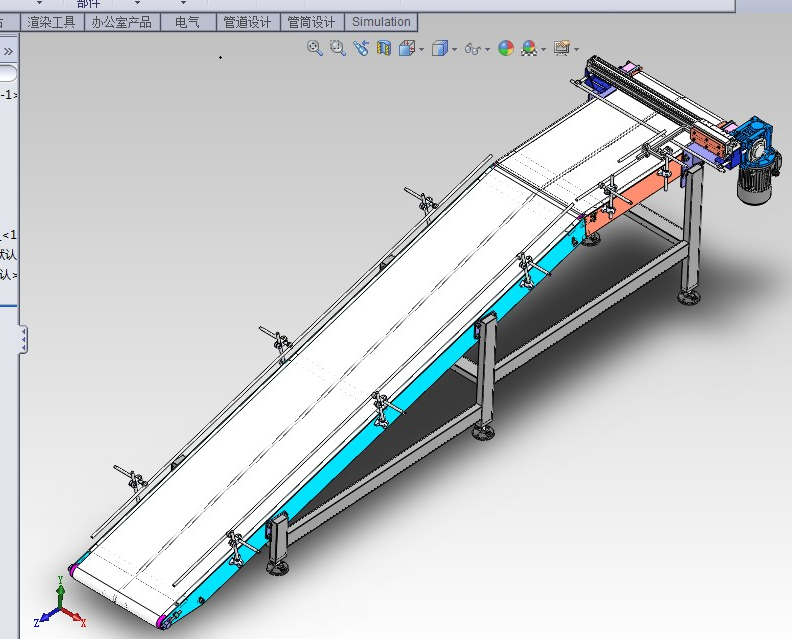Expand the left panel double-chevron
This screenshot has width=792, height=639.
[8, 50]
